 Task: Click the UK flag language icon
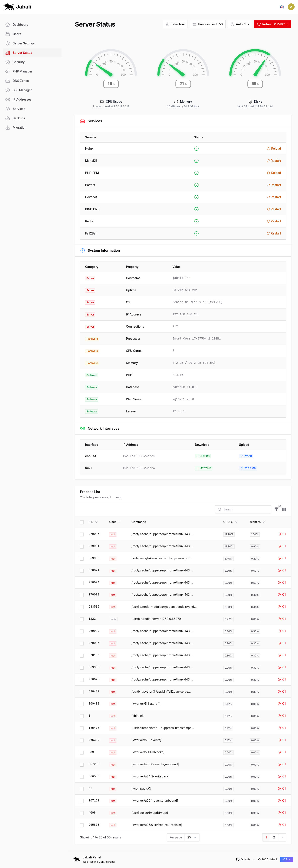pyautogui.click(x=282, y=7)
